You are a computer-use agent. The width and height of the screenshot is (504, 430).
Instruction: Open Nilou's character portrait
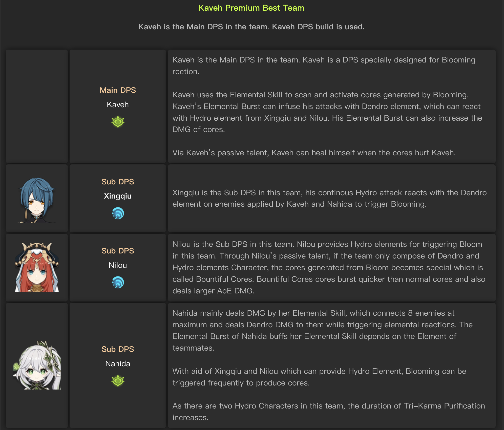[37, 267]
